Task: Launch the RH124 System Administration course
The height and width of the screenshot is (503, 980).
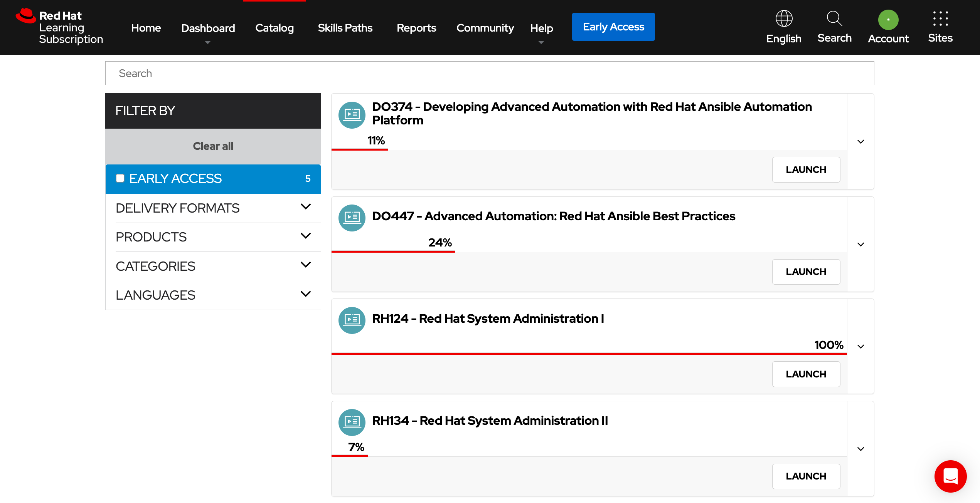Action: pos(806,374)
